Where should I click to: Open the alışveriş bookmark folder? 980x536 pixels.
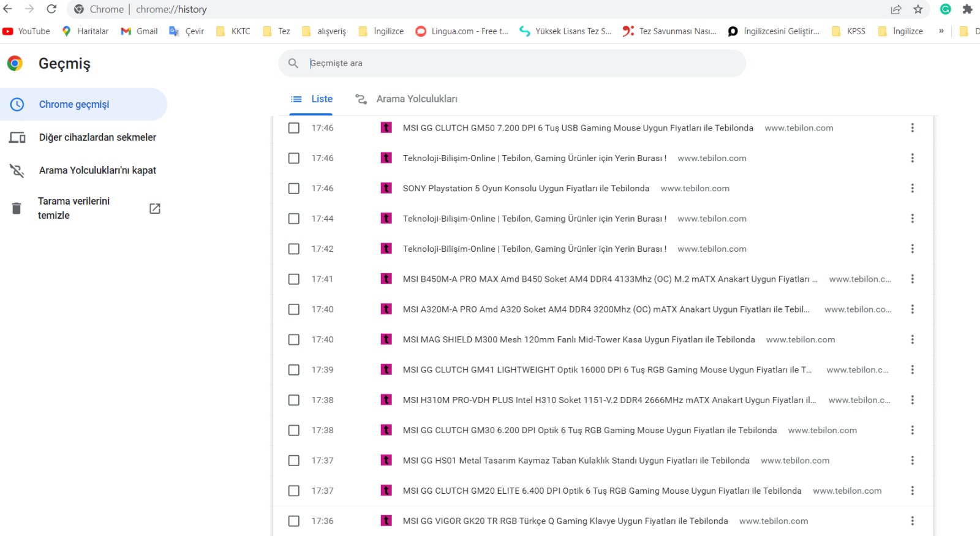pyautogui.click(x=324, y=31)
